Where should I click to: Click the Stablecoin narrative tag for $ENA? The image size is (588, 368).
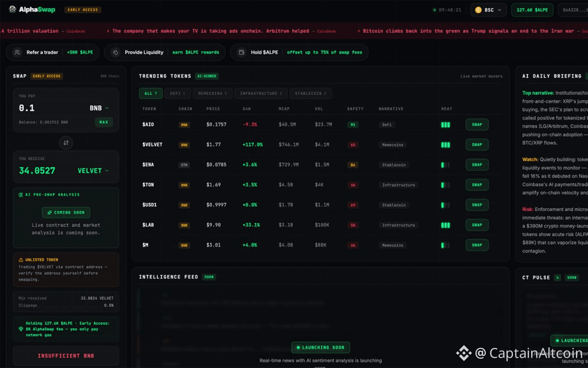pos(394,165)
